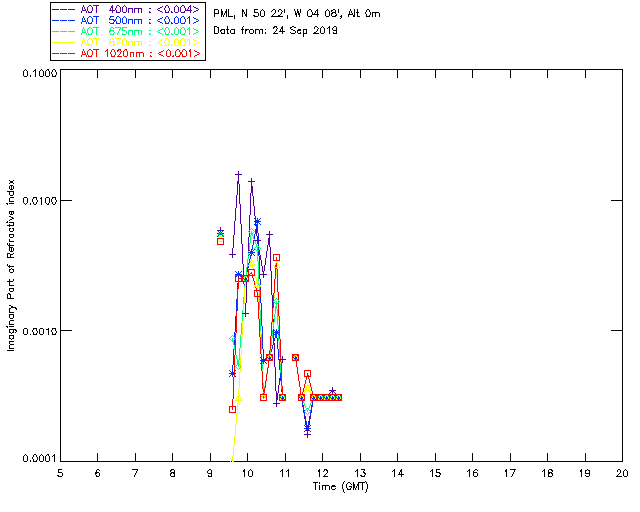
Task: Click the 'Imaginary Part of Refractive index' axis title
Action: click(x=11, y=265)
